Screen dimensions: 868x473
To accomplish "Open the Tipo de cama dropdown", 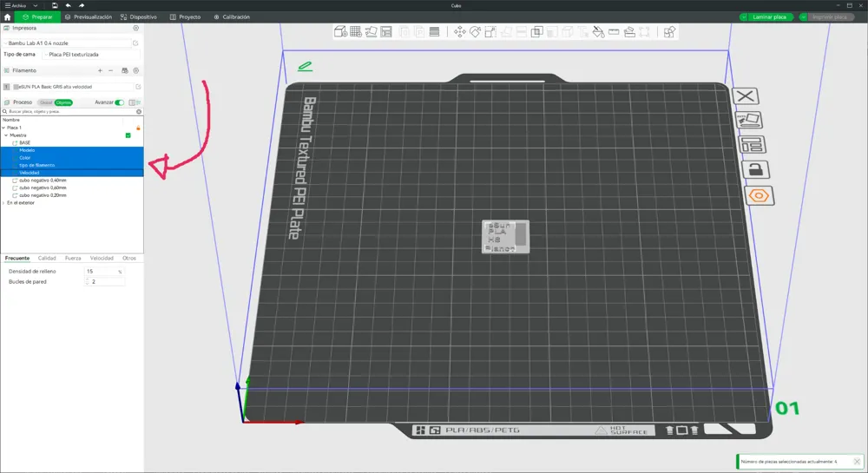I will (x=91, y=54).
